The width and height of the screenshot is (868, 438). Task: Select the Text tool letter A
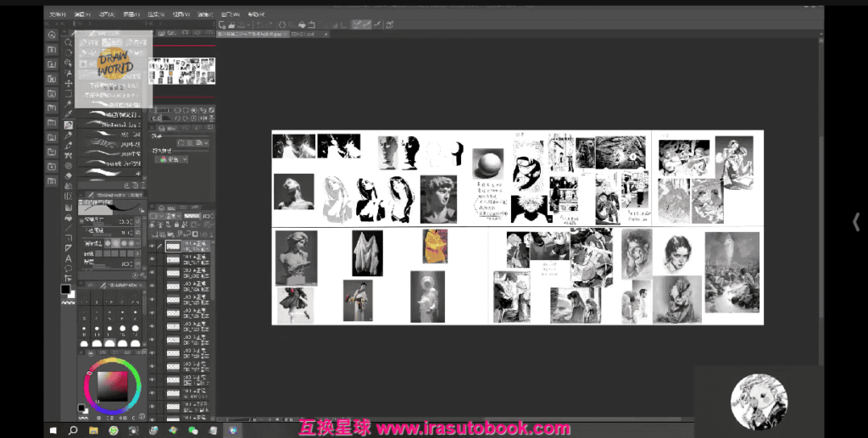click(68, 258)
